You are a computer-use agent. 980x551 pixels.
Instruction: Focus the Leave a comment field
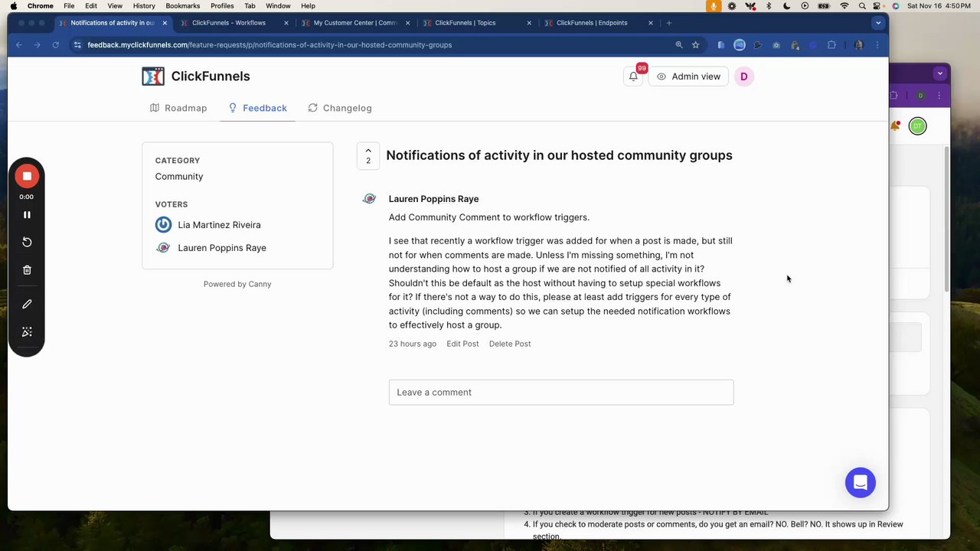[x=561, y=393]
